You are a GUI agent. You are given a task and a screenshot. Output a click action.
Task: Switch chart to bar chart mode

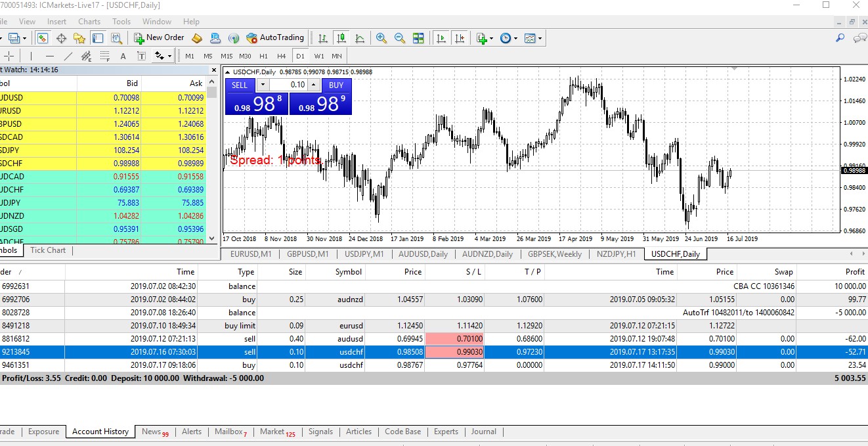322,38
